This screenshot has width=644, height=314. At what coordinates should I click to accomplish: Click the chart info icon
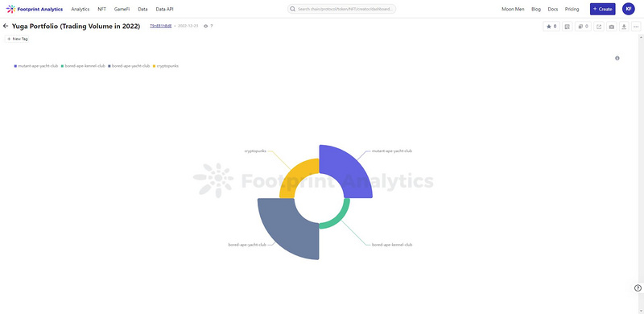click(x=617, y=58)
